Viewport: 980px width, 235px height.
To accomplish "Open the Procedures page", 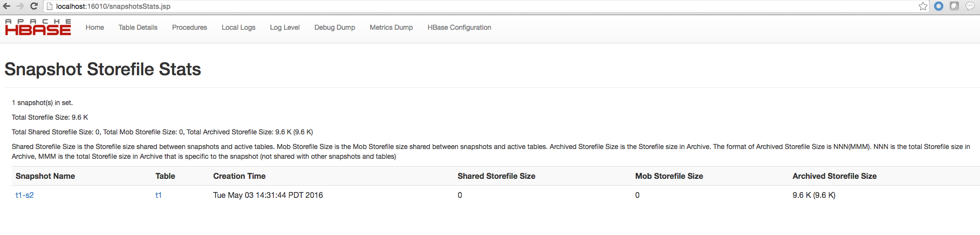I will [189, 27].
